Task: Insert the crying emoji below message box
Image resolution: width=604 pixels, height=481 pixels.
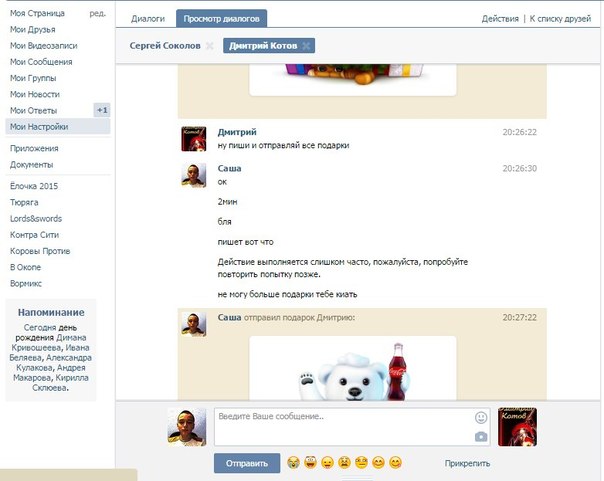Action: (294, 462)
